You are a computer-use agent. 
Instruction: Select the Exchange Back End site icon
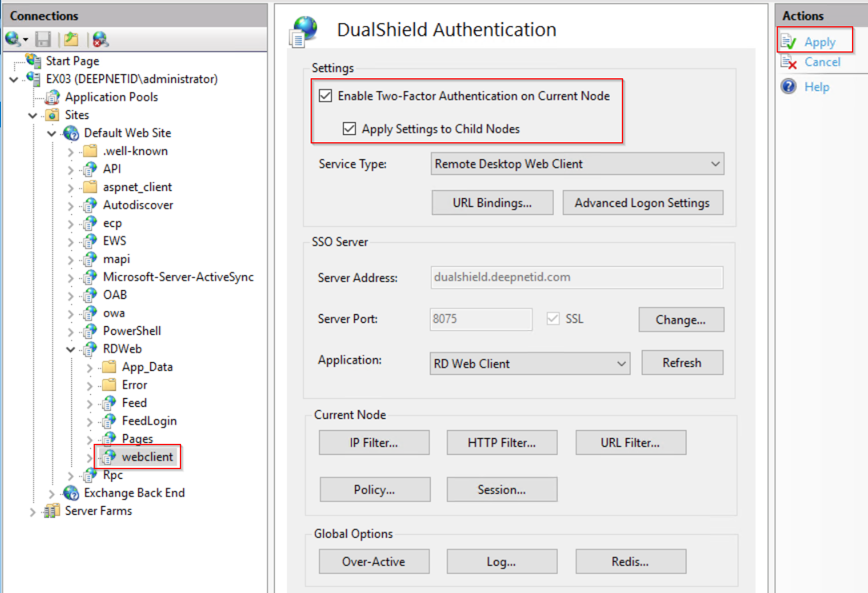pyautogui.click(x=70, y=492)
